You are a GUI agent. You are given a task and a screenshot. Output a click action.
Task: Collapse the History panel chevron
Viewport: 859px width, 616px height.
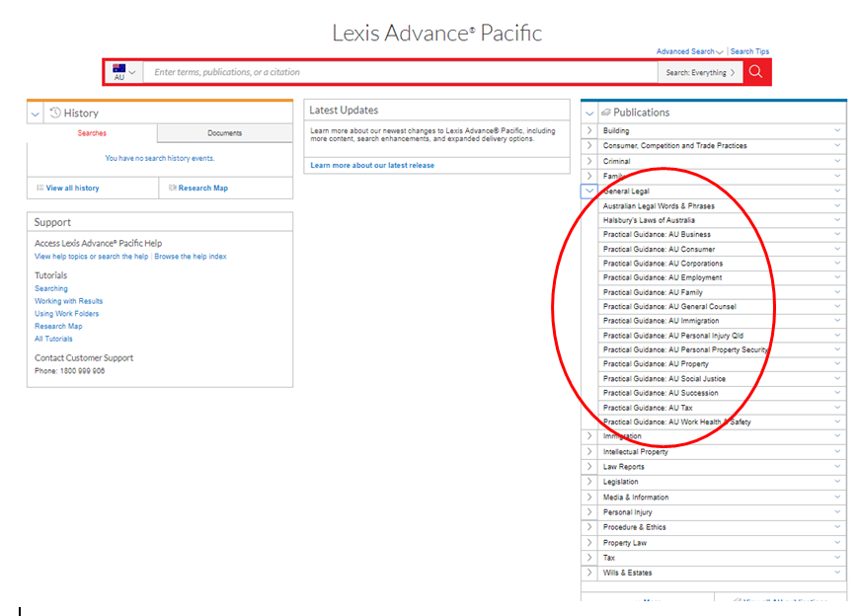click(x=36, y=114)
